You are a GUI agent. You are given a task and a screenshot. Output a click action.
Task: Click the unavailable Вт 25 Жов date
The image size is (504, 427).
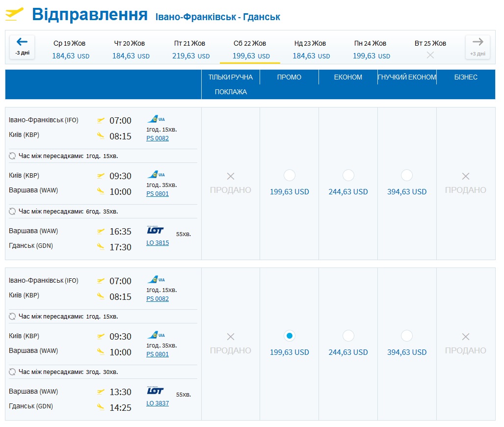coord(430,49)
